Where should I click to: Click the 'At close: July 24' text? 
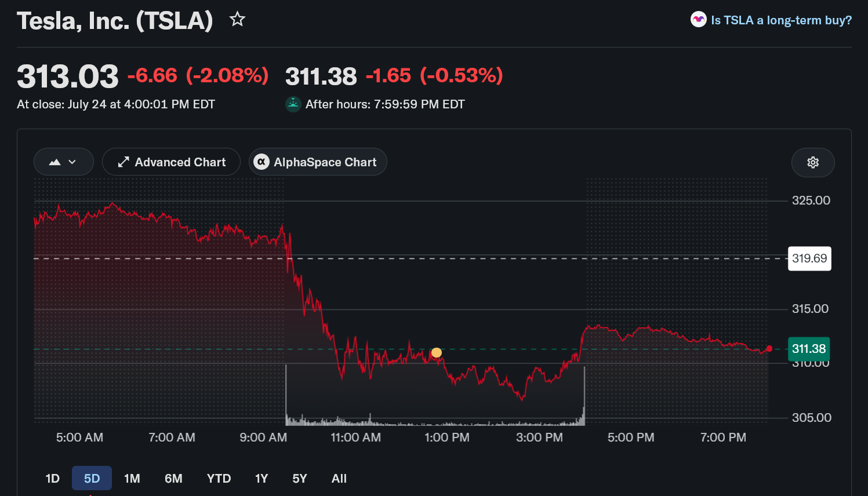tap(116, 104)
